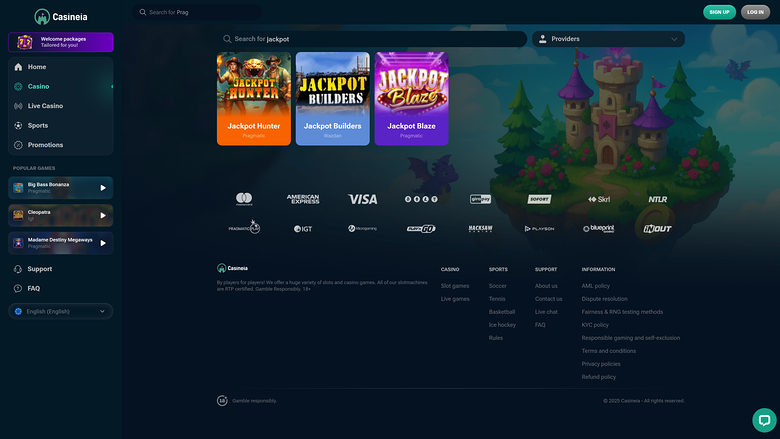Expand the Providers dropdown
Viewport: 780px width, 439px height.
pos(608,39)
